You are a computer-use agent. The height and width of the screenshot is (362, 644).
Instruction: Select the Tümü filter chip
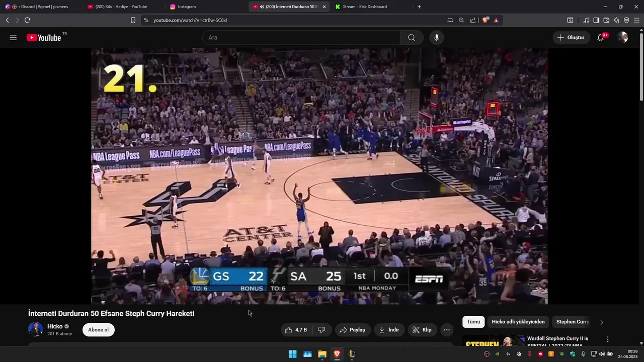click(x=473, y=322)
